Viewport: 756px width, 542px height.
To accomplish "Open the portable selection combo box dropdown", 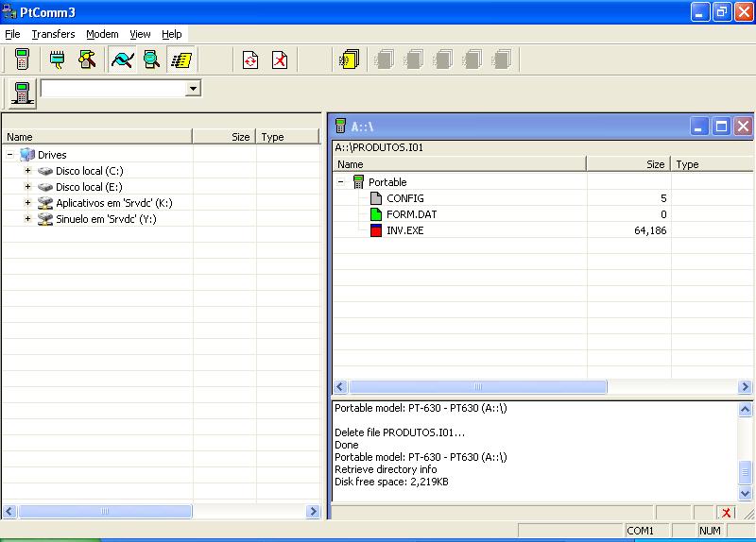I will 193,88.
